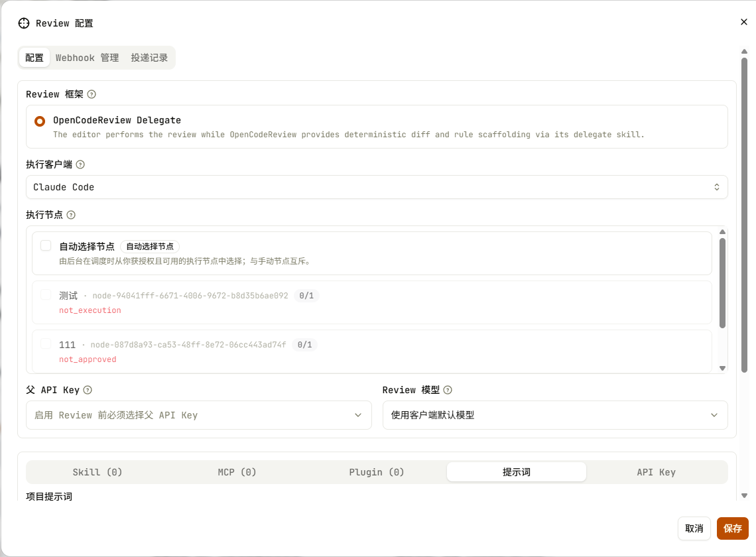The image size is (756, 557).
Task: Click the dialog scrollbar down arrow
Action: (x=744, y=496)
